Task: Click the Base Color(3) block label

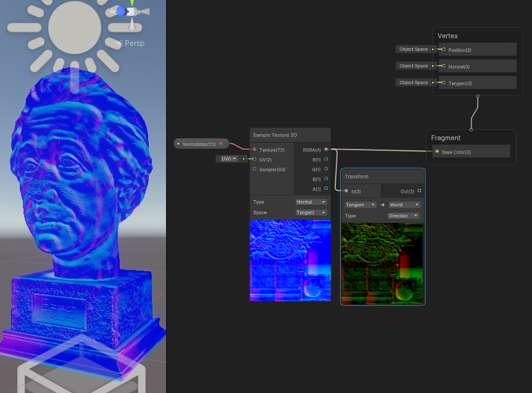Action: click(x=456, y=152)
